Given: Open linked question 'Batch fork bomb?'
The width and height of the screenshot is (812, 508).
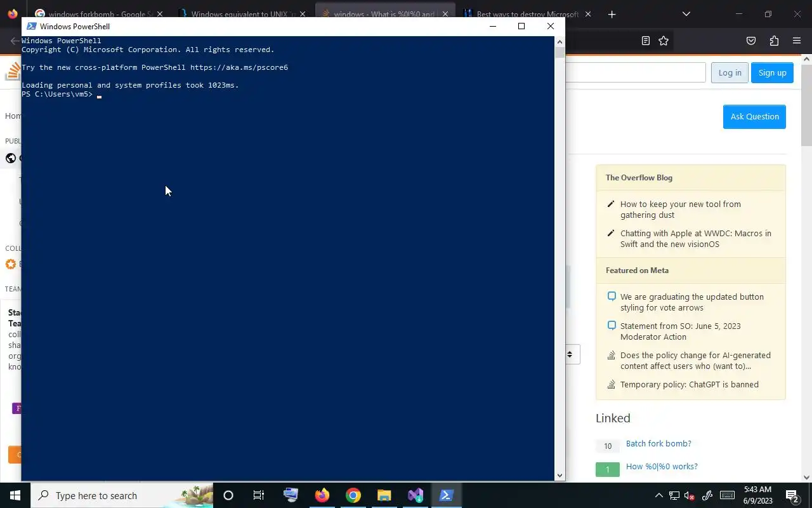Looking at the screenshot, I should tap(658, 443).
